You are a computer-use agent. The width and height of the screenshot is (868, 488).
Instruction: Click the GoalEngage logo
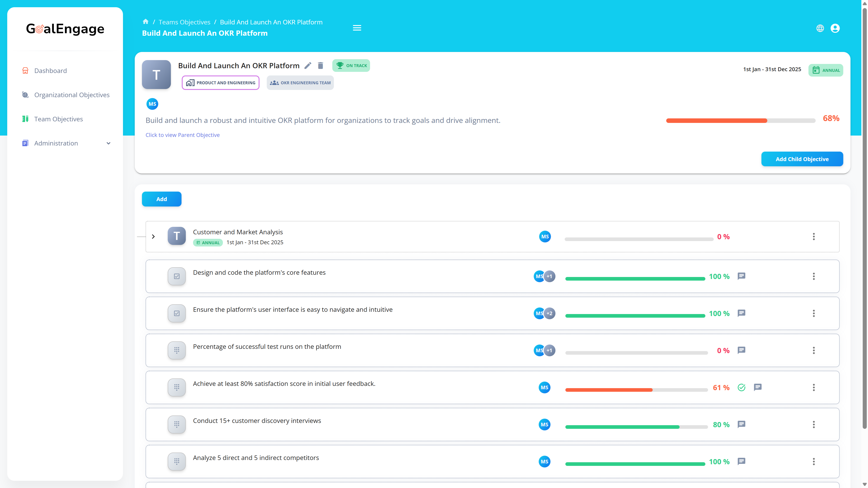click(65, 29)
